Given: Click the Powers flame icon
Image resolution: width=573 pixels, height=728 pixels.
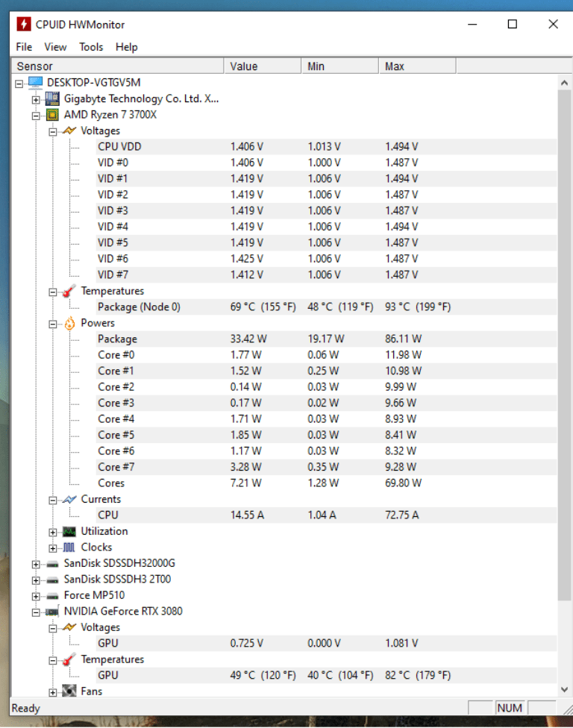Looking at the screenshot, I should tap(69, 323).
